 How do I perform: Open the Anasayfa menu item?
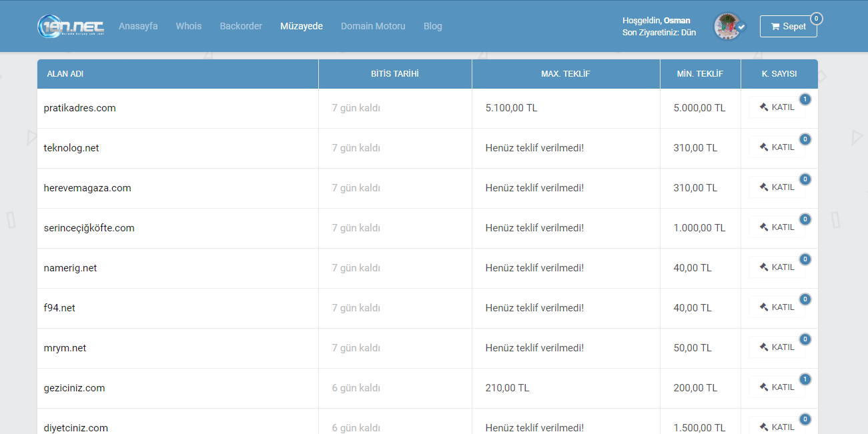(x=138, y=26)
